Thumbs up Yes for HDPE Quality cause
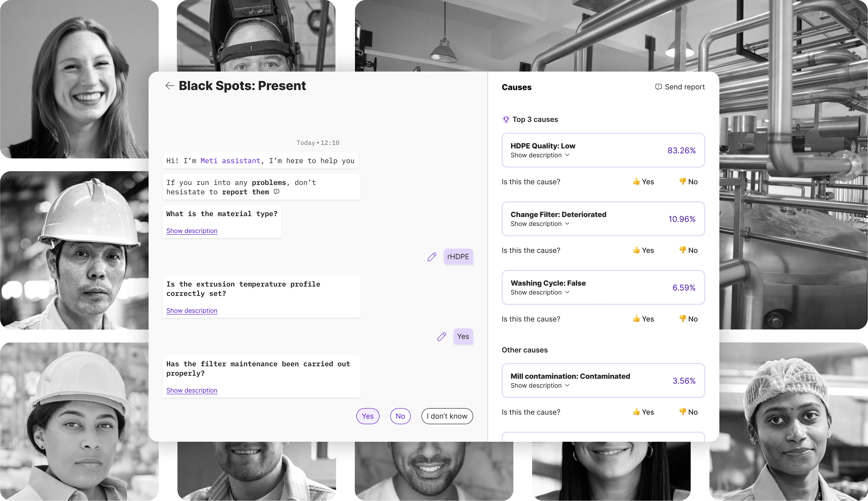 643,182
